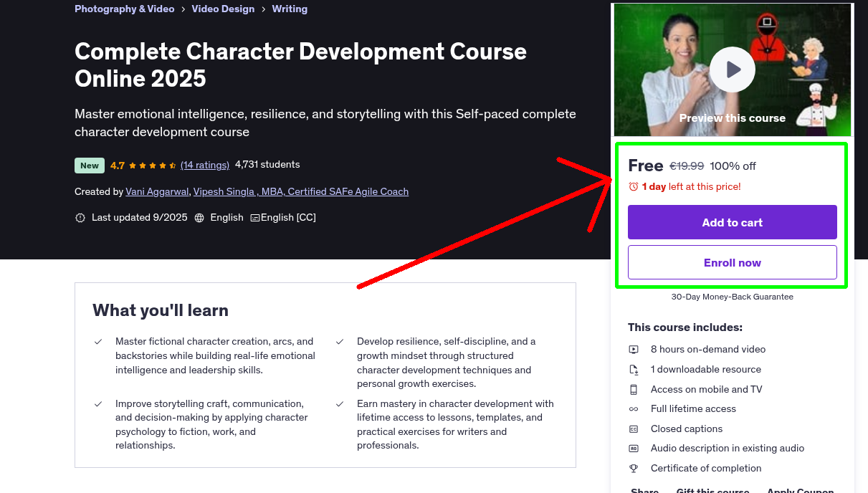This screenshot has height=493, width=868.
Task: Click the '100% off' text
Action: pos(733,166)
